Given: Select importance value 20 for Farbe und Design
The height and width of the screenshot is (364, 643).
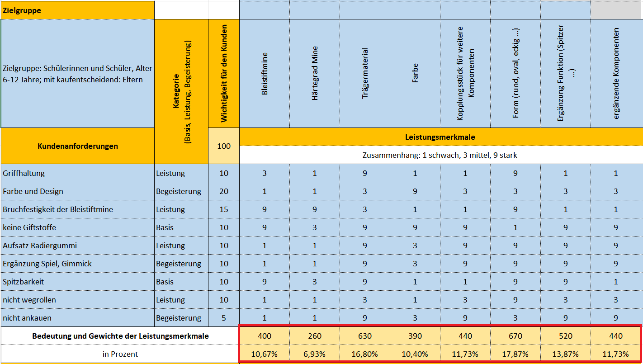Looking at the screenshot, I should pyautogui.click(x=224, y=191).
